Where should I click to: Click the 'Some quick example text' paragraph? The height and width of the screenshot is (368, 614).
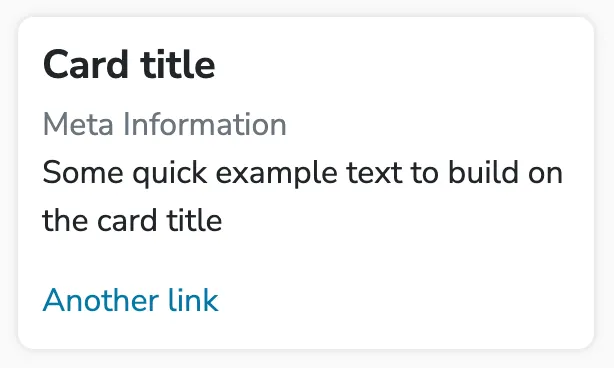(302, 196)
